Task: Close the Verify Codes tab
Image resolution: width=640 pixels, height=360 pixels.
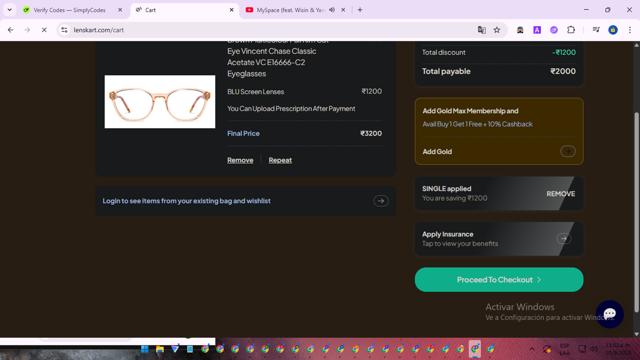Action: [x=120, y=10]
